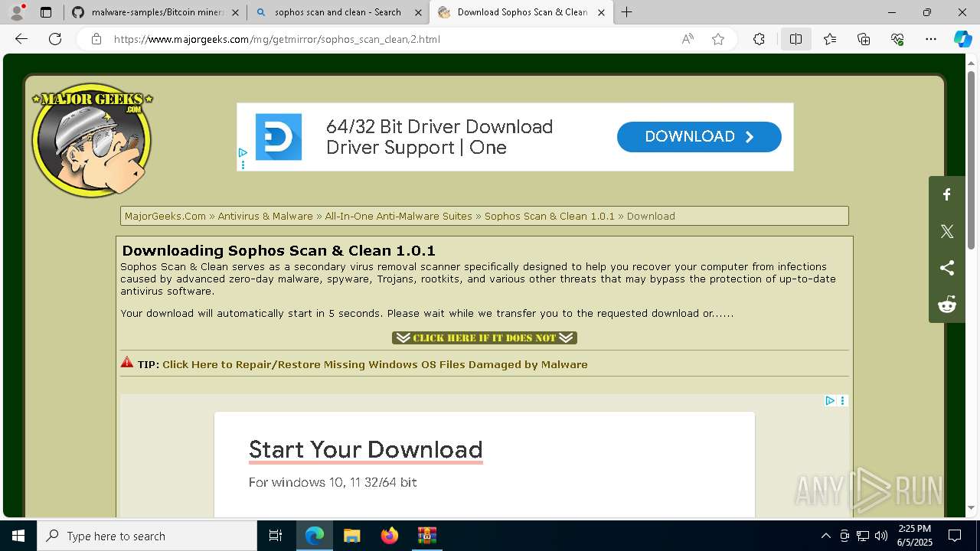Open the AdChoices icon on top banner

click(243, 152)
